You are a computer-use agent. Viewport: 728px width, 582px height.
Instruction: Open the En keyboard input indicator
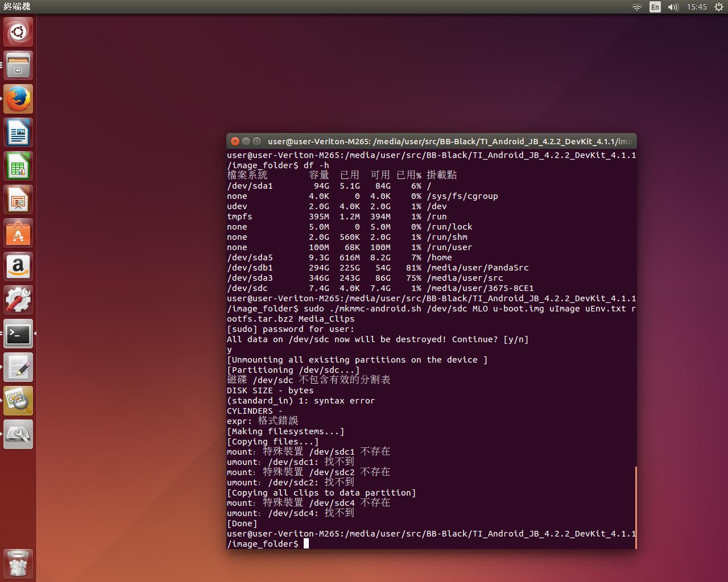click(655, 7)
